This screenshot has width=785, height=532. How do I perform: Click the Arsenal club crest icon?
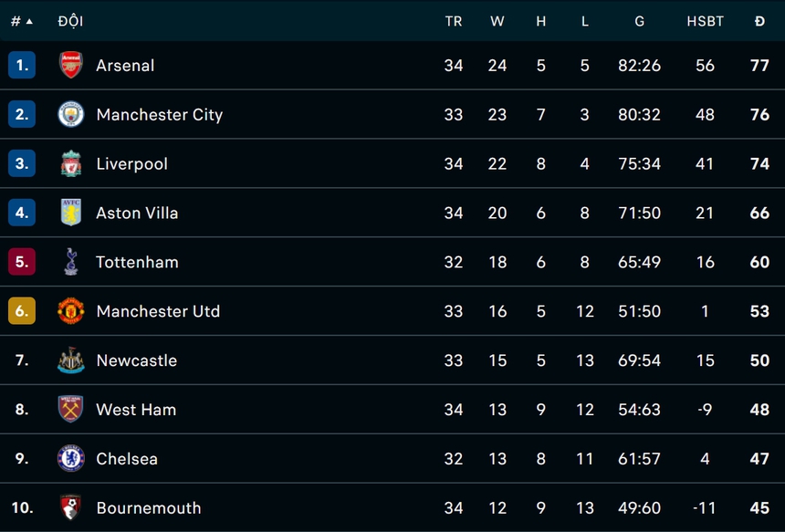(70, 66)
